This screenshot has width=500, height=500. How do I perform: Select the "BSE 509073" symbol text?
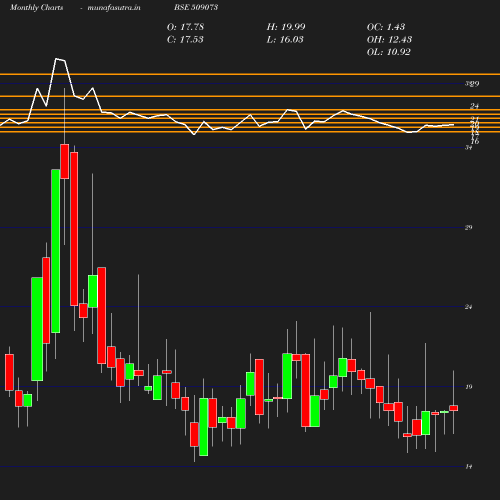[196, 7]
